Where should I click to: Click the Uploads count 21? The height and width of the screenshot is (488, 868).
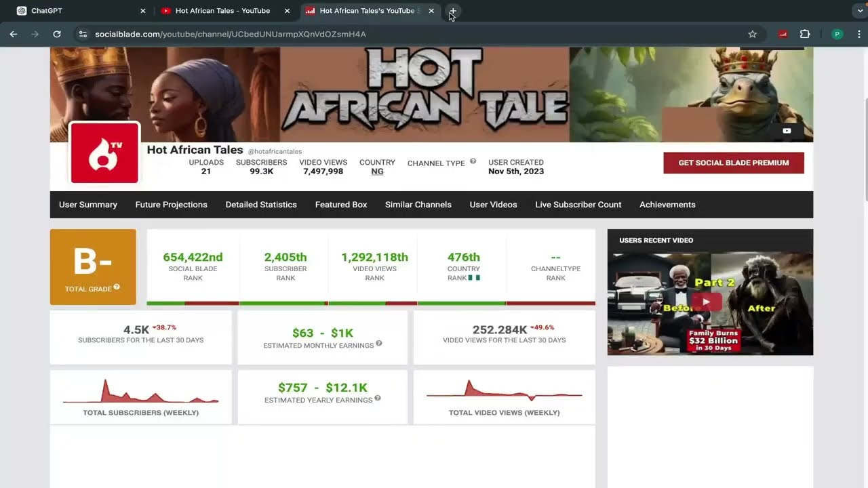pos(206,171)
